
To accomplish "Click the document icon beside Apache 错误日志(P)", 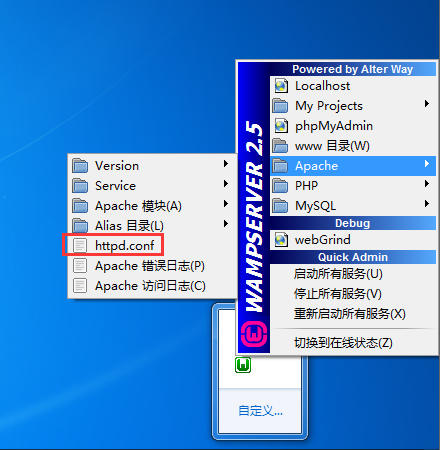I will (80, 266).
